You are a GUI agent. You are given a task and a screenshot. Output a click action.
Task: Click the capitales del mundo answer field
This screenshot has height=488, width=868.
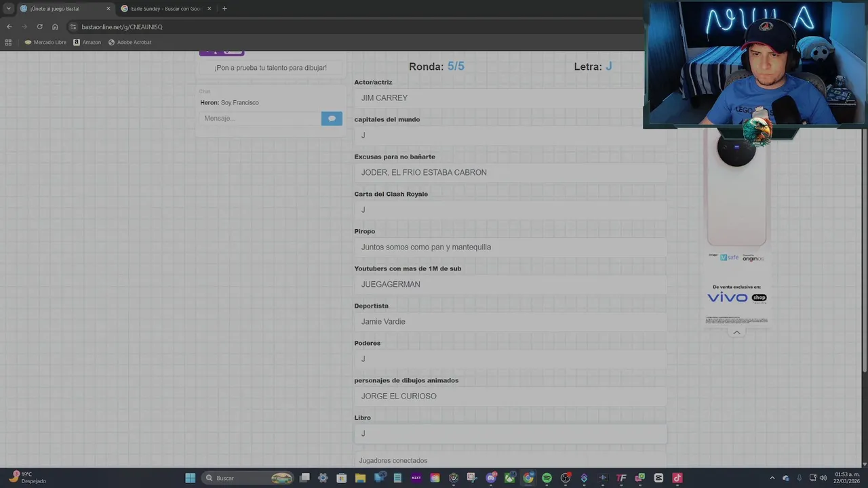pos(510,135)
